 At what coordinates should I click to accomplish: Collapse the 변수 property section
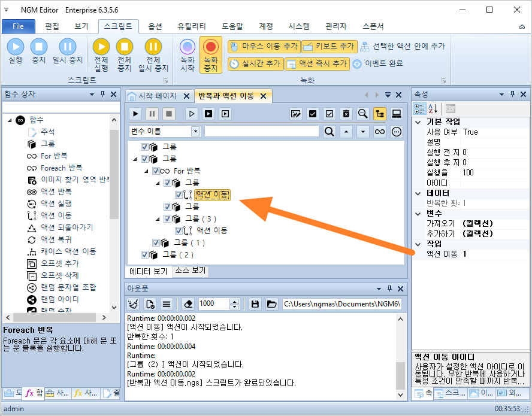(x=418, y=214)
